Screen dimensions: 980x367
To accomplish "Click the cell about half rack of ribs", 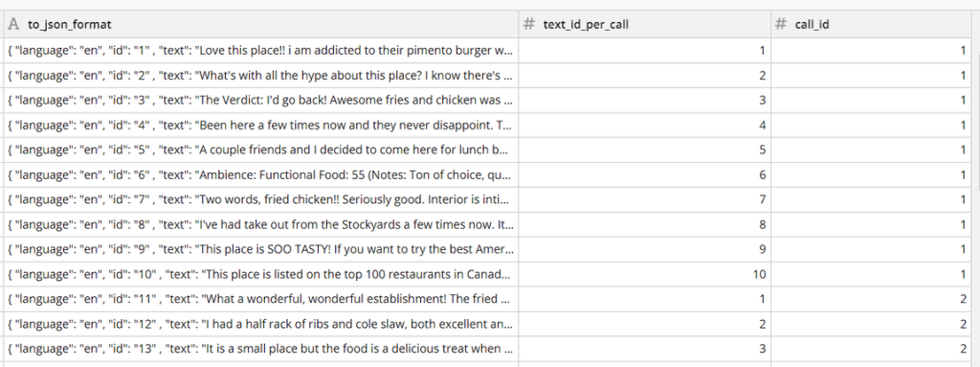I will [261, 324].
